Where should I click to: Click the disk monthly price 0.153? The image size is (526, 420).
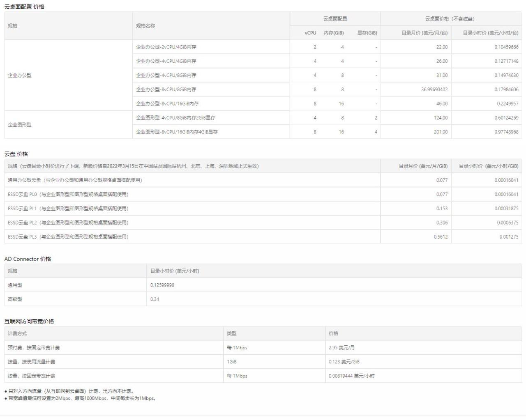click(442, 209)
